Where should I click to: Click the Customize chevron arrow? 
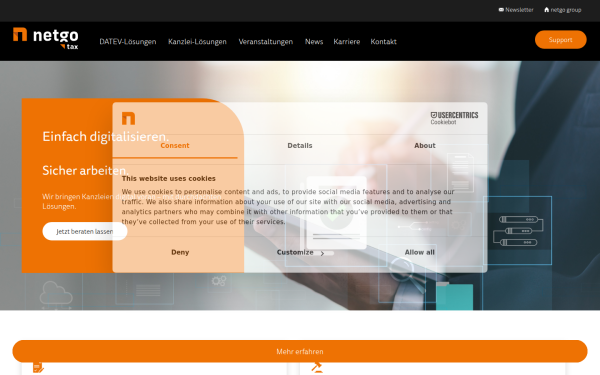[322, 253]
